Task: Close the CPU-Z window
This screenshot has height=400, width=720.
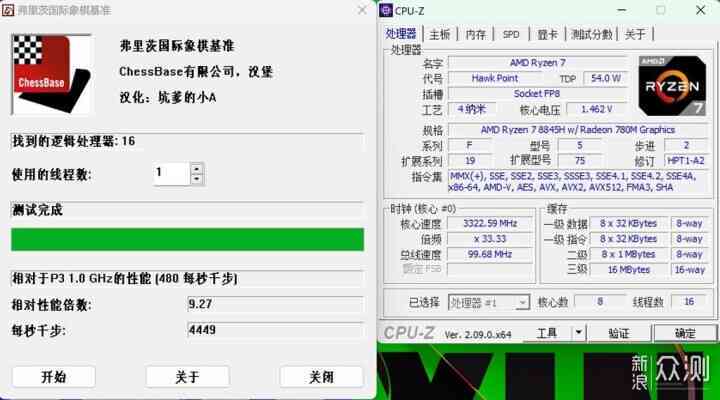Action: [700, 10]
